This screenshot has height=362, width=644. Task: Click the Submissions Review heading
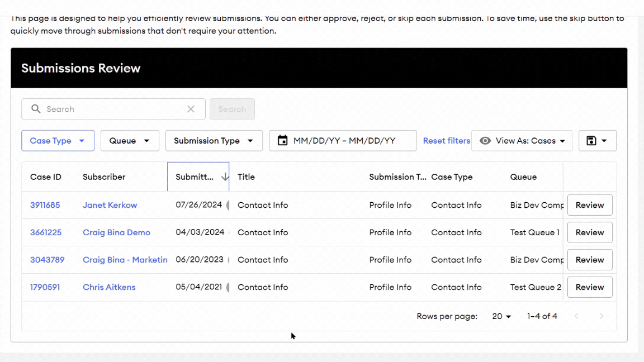tap(81, 68)
